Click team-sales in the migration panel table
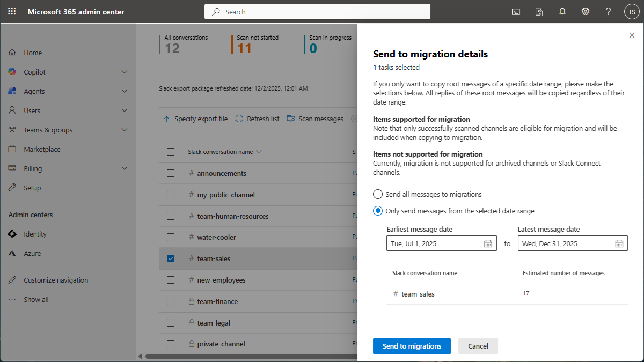The width and height of the screenshot is (644, 362). coord(418,294)
